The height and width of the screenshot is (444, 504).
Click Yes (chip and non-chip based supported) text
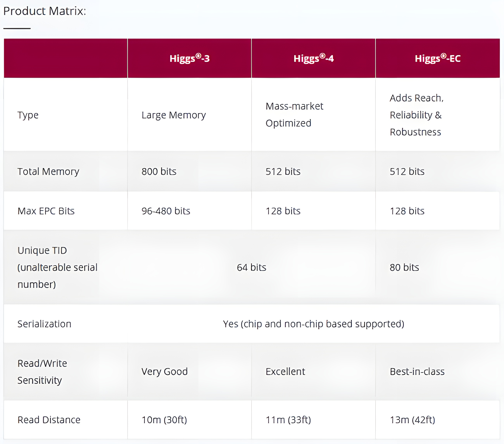(313, 324)
